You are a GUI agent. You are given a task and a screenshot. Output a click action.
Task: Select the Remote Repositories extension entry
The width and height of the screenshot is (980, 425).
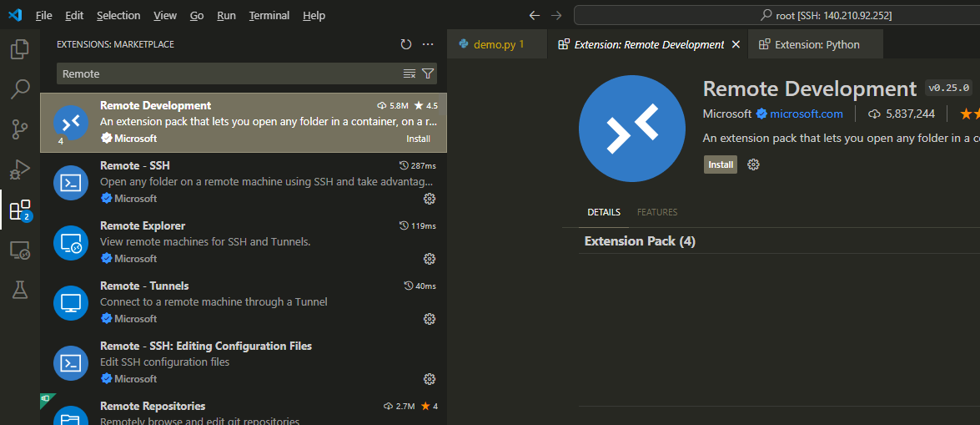[244, 409]
